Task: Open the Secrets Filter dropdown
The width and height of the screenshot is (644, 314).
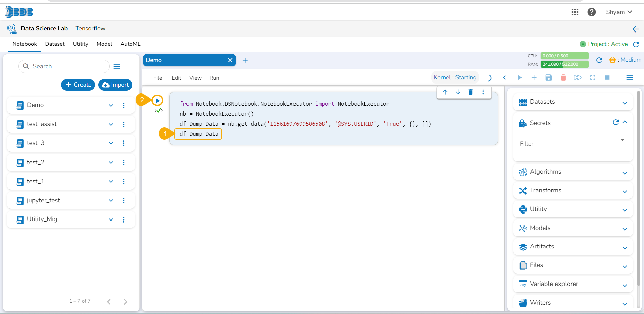Action: pos(622,140)
